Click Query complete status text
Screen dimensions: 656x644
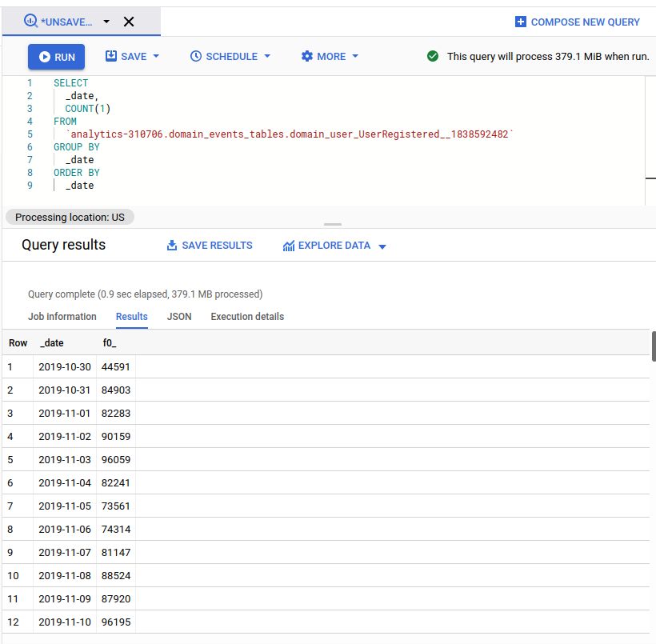(x=145, y=294)
